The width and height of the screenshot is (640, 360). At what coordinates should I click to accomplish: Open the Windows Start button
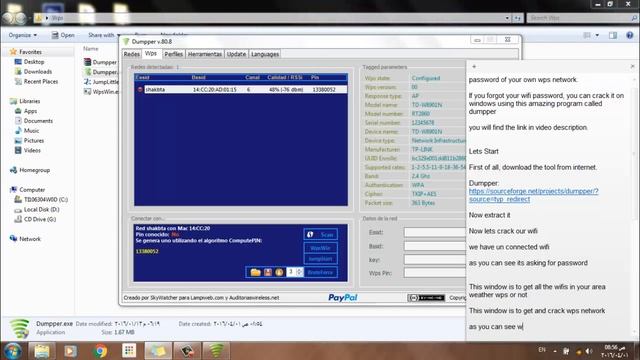(12, 351)
